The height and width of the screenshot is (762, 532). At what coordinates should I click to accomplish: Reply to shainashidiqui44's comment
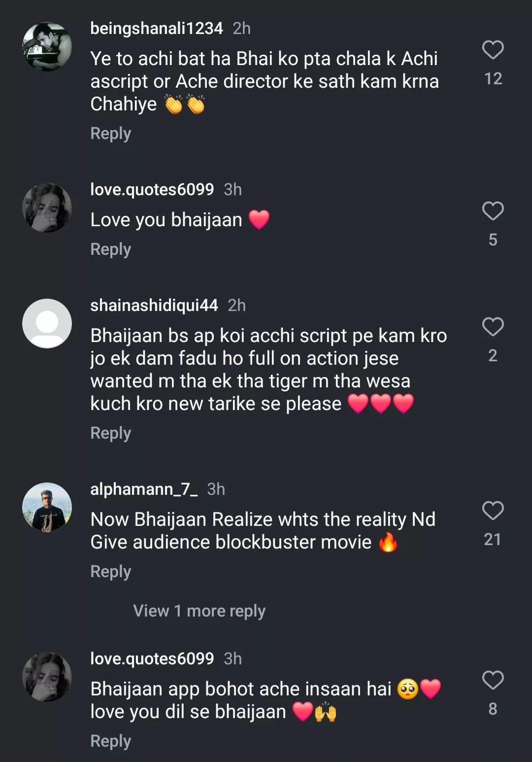tap(111, 433)
